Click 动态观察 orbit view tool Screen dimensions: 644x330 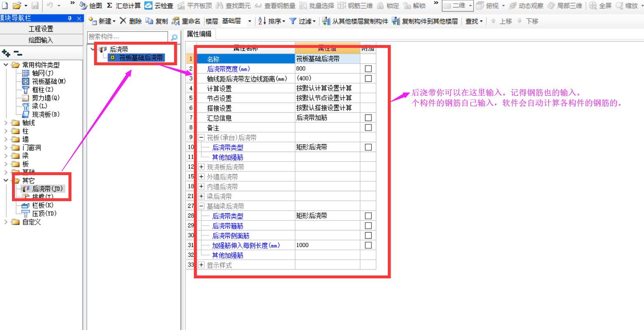tap(526, 5)
